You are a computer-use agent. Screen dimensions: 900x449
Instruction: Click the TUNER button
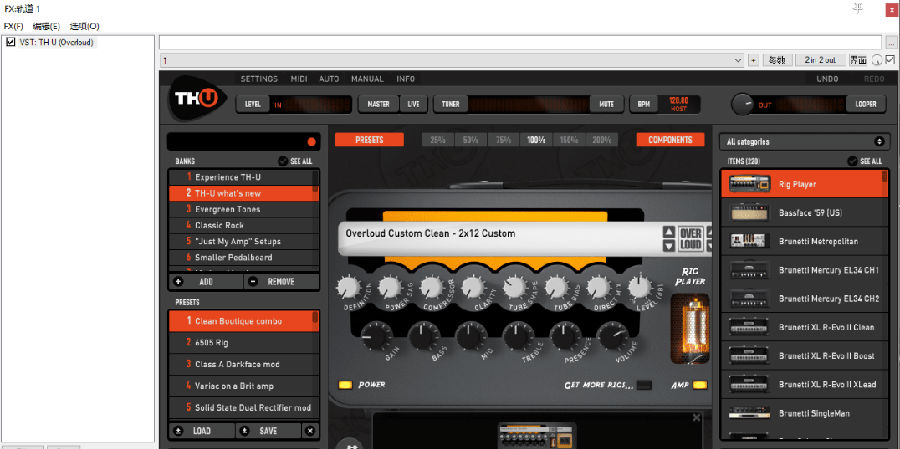(451, 104)
